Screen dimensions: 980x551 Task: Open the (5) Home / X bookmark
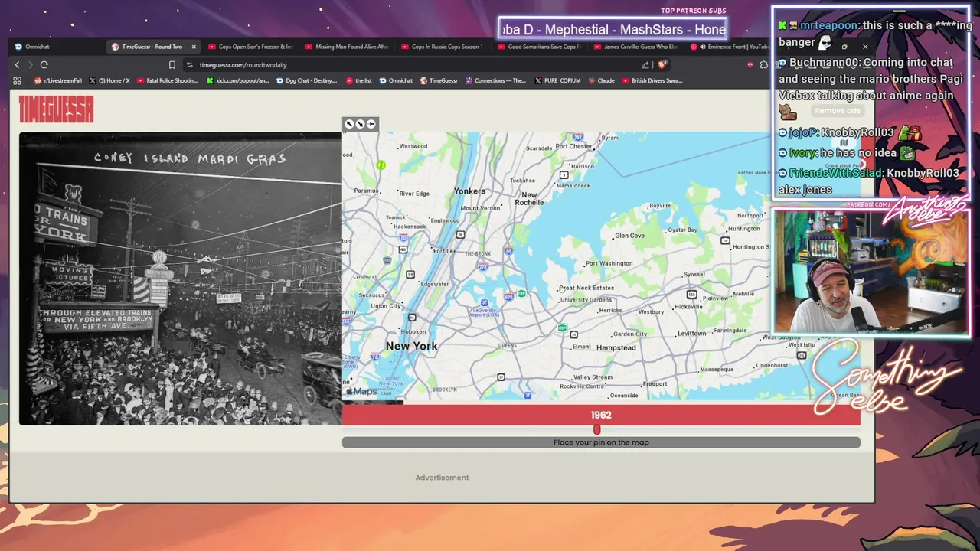coord(109,80)
